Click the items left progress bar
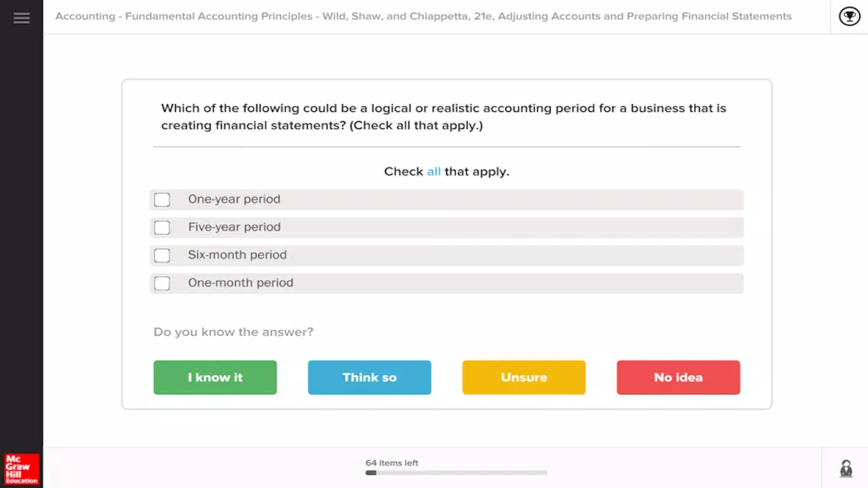Image resolution: width=868 pixels, height=488 pixels. (x=456, y=473)
